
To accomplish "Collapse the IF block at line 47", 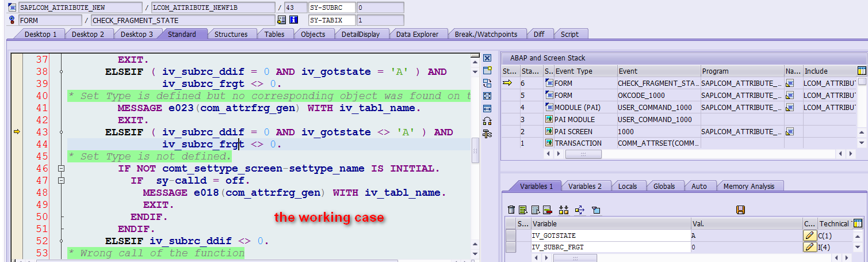I will tap(61, 181).
